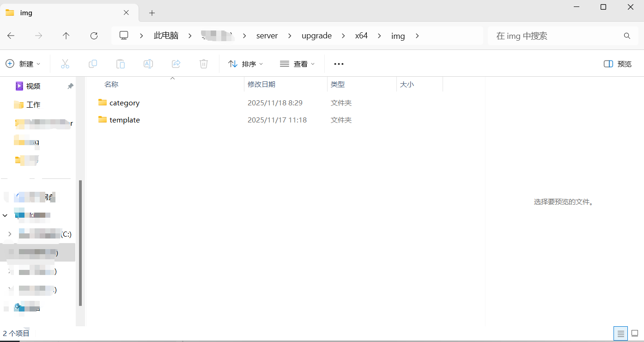Click the 新建 new button
Screen dimensions: 644x342
pos(23,64)
